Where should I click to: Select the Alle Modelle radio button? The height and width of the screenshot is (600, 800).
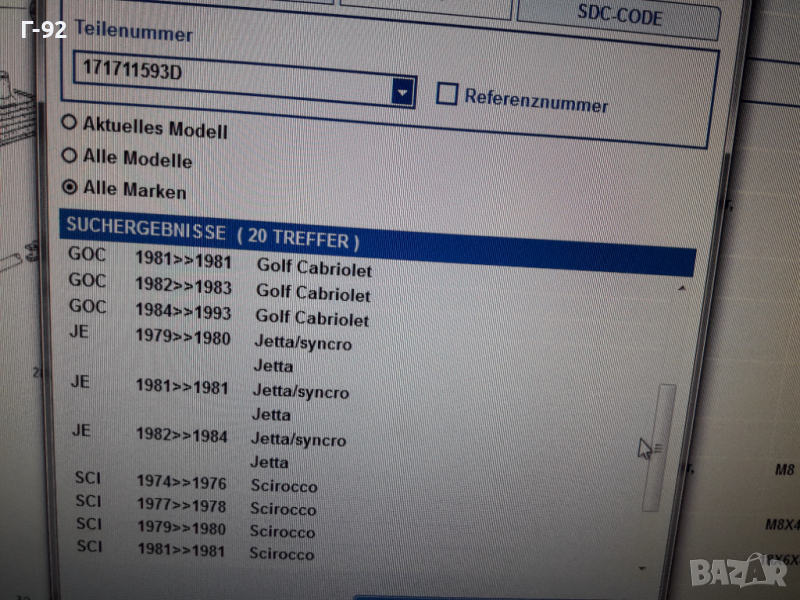click(x=70, y=156)
